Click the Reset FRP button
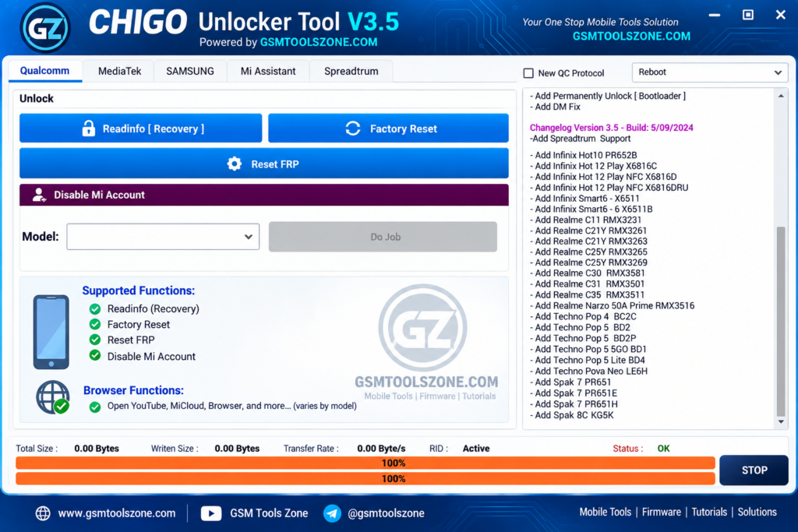 [x=263, y=164]
